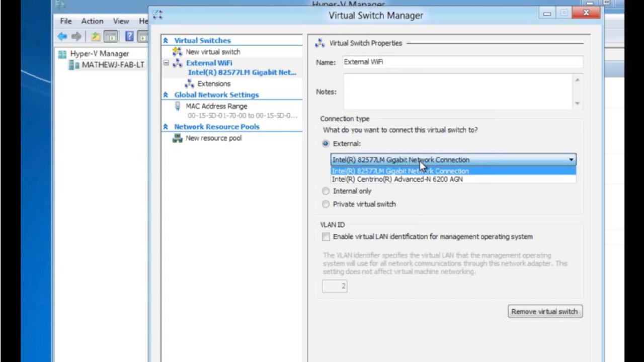The width and height of the screenshot is (644, 362).
Task: Open the View menu in Hyper-V Manager
Action: tap(121, 21)
